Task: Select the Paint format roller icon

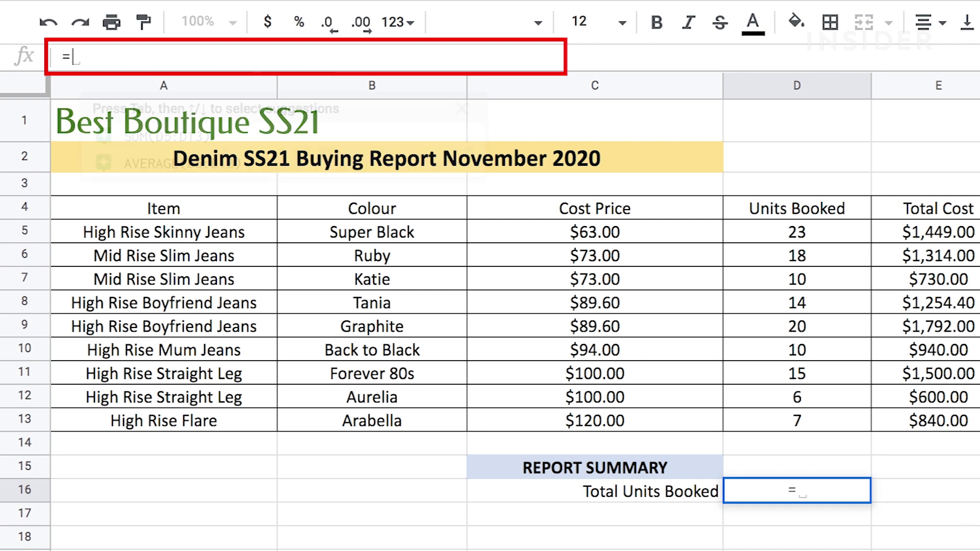Action: point(143,22)
